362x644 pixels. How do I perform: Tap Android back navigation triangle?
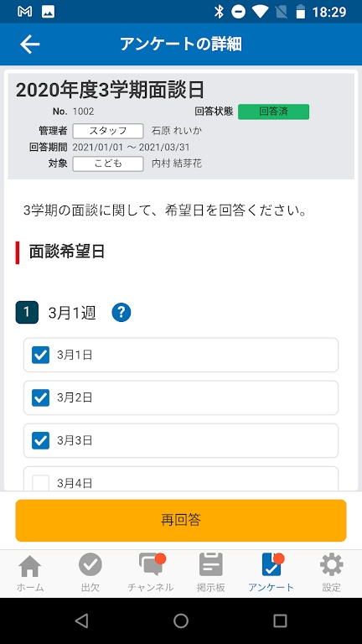coord(81,621)
